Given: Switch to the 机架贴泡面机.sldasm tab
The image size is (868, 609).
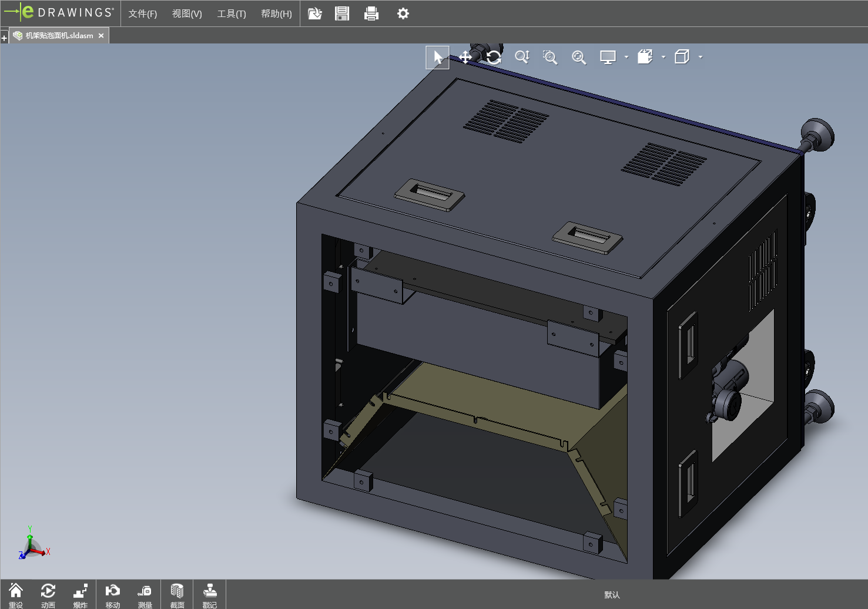Looking at the screenshot, I should pos(59,36).
